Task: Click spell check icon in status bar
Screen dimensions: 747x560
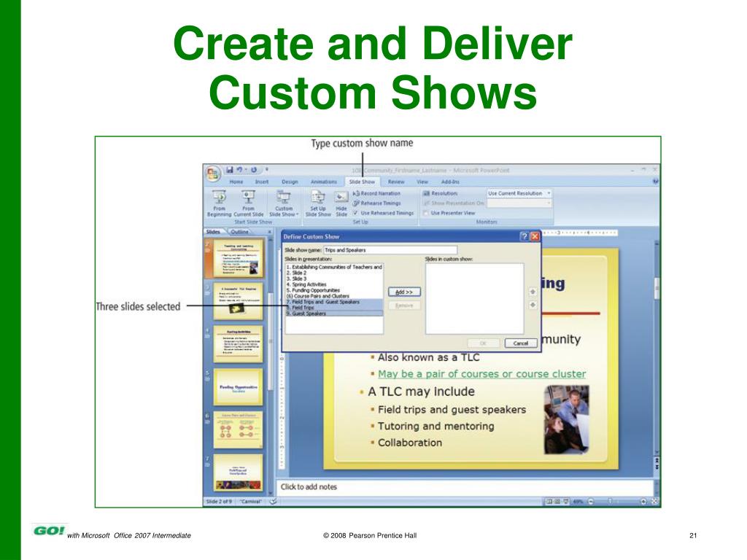Action: coord(273,502)
